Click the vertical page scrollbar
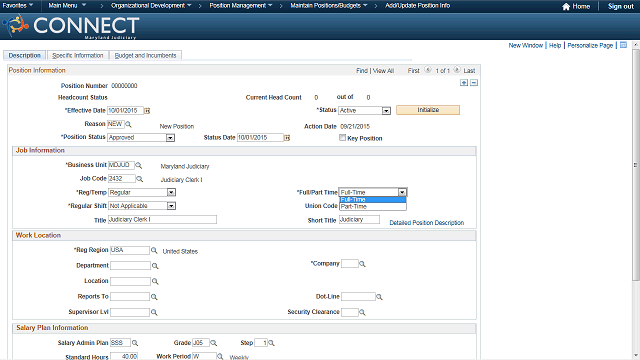This screenshot has width=640, height=360. 636,165
